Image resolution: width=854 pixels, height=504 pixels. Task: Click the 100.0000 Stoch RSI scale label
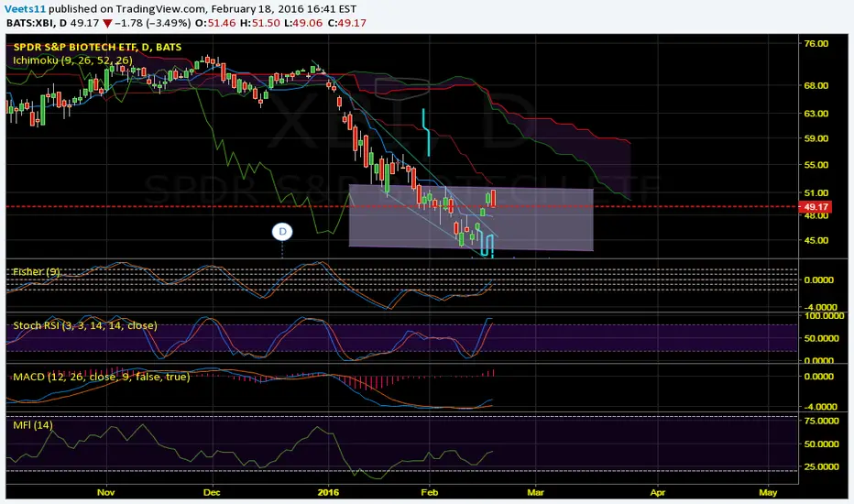(x=823, y=316)
